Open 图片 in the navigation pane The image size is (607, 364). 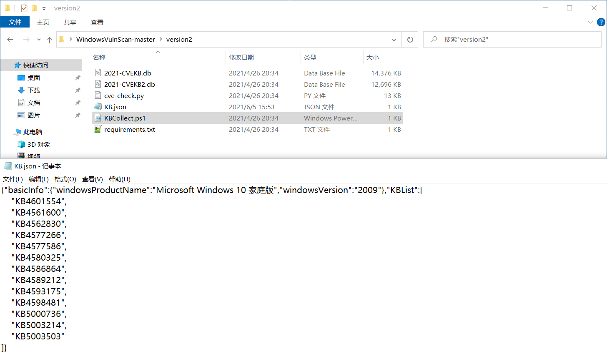pyautogui.click(x=34, y=115)
